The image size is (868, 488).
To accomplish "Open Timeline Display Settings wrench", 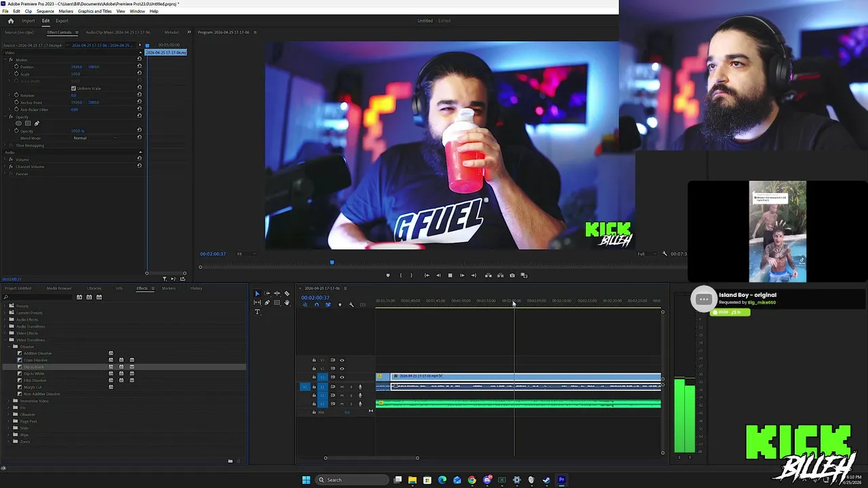I will pos(351,304).
